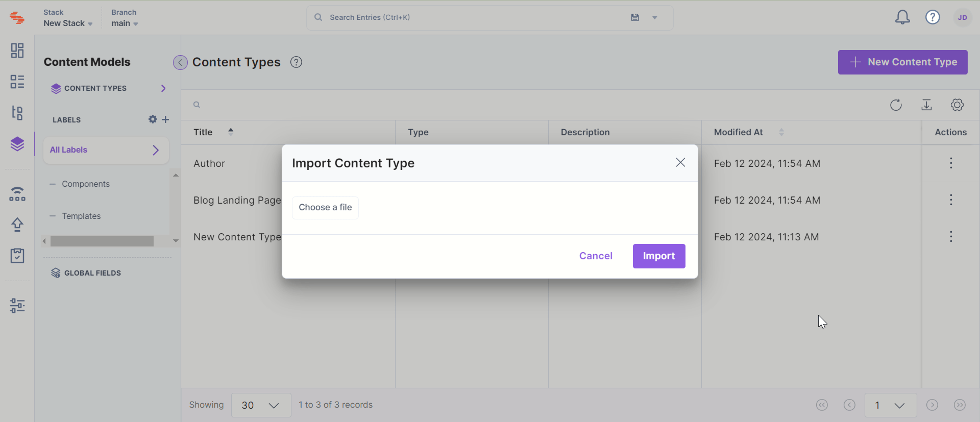Go to the next page
Viewport: 980px width, 422px height.
coord(932,405)
